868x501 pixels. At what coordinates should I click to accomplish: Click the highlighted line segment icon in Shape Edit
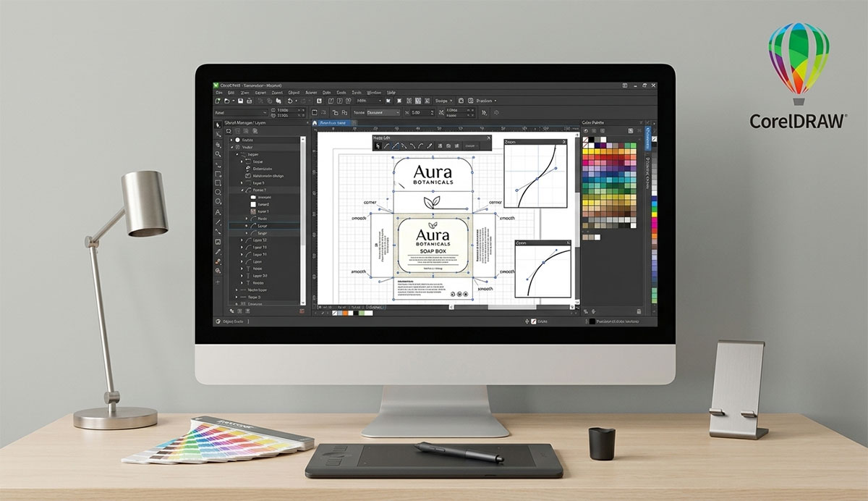(395, 146)
